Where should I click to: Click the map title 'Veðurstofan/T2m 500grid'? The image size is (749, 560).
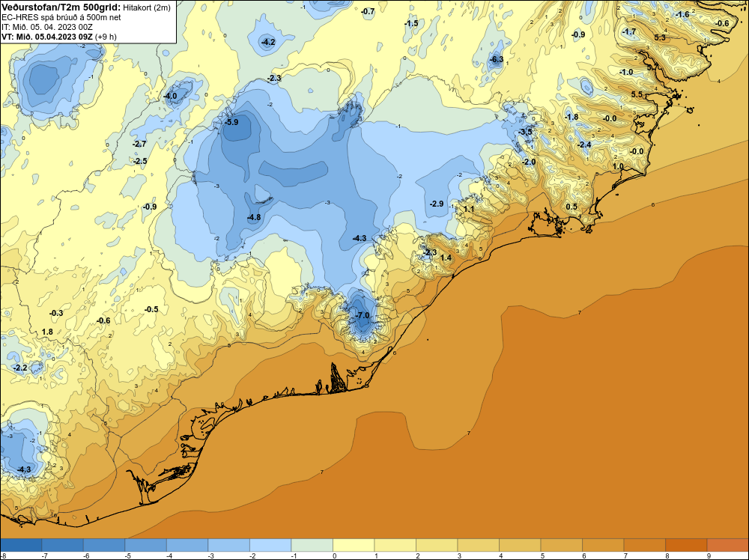pyautogui.click(x=61, y=7)
